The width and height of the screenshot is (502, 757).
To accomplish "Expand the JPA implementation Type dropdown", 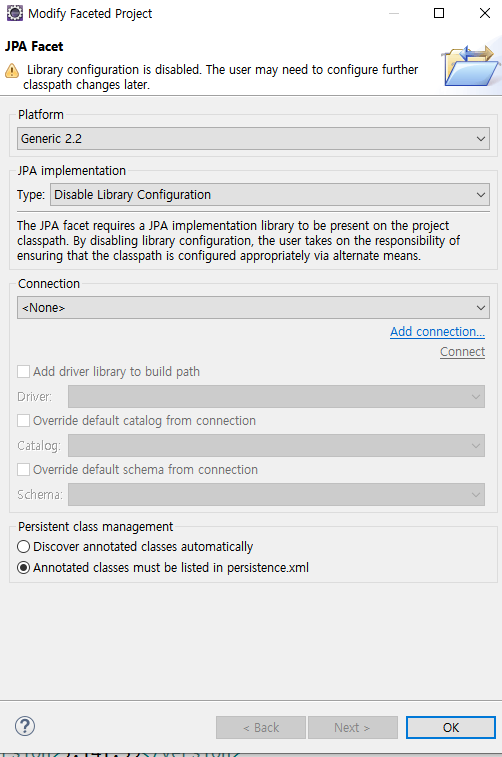I will point(270,195).
